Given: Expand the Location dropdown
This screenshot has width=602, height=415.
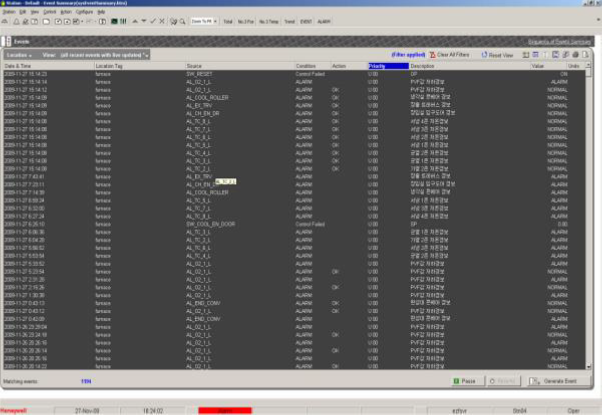Looking at the screenshot, I should 19,55.
